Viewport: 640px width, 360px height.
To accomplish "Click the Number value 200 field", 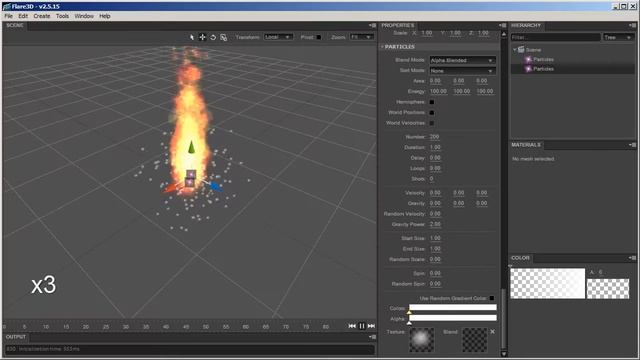I will click(434, 137).
